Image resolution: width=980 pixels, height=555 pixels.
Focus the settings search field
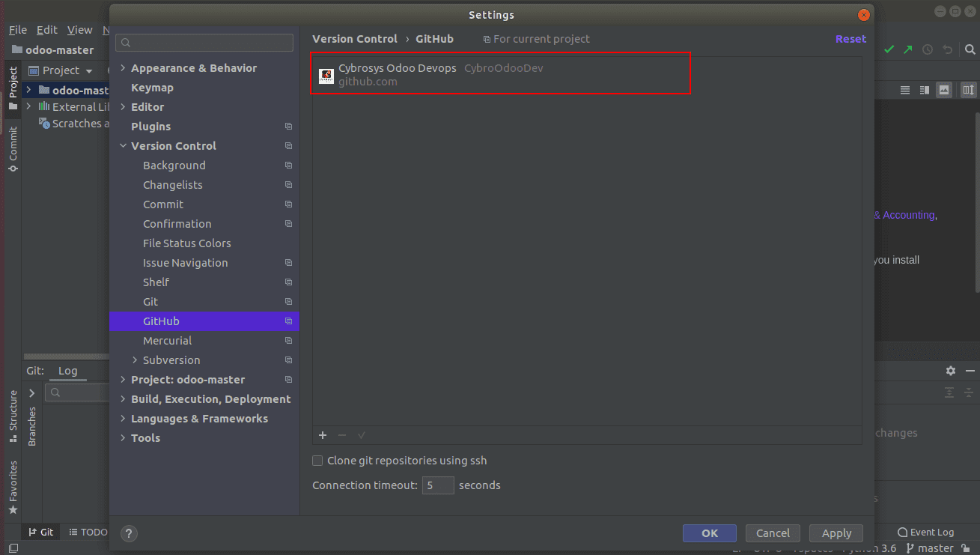[205, 43]
